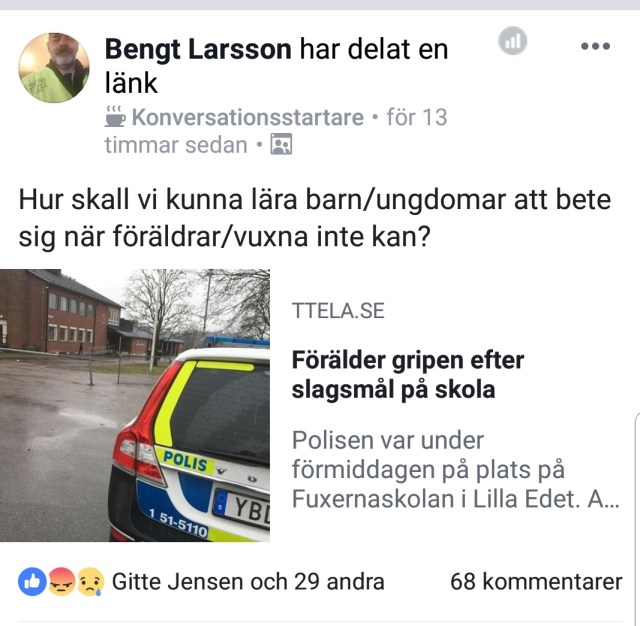640x626 pixels.
Task: Tap the angry face reaction icon
Action: pos(61,581)
